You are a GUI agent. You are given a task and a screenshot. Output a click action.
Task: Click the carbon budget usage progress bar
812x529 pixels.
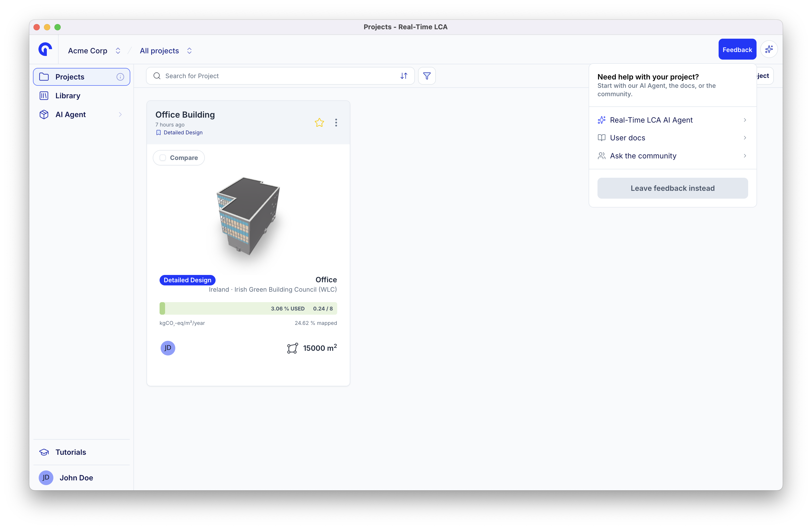(x=248, y=309)
